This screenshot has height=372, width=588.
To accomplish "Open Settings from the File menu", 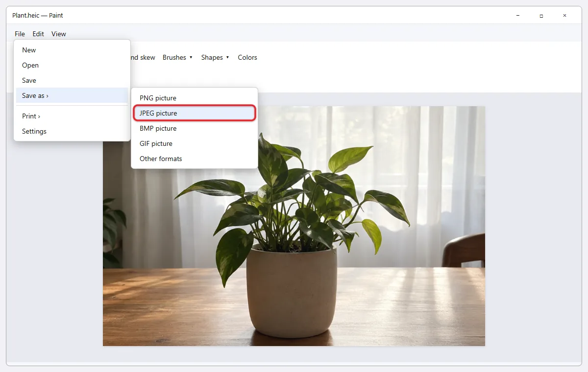I will click(72, 131).
